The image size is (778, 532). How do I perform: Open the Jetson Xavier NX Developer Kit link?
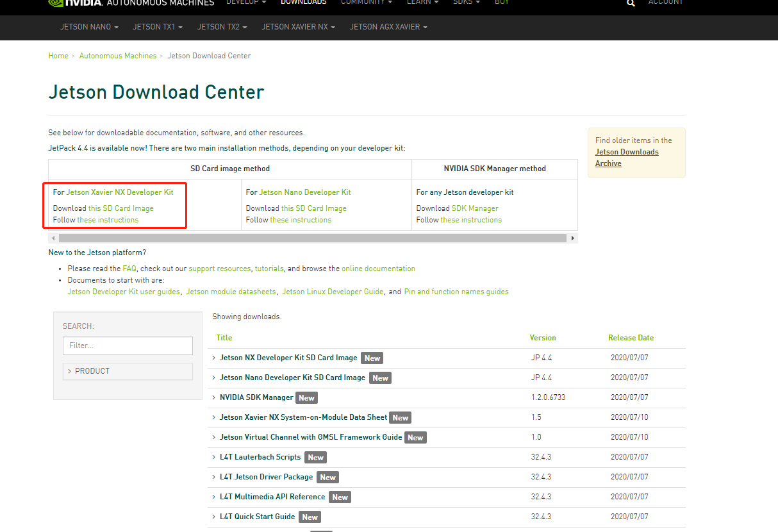click(120, 192)
